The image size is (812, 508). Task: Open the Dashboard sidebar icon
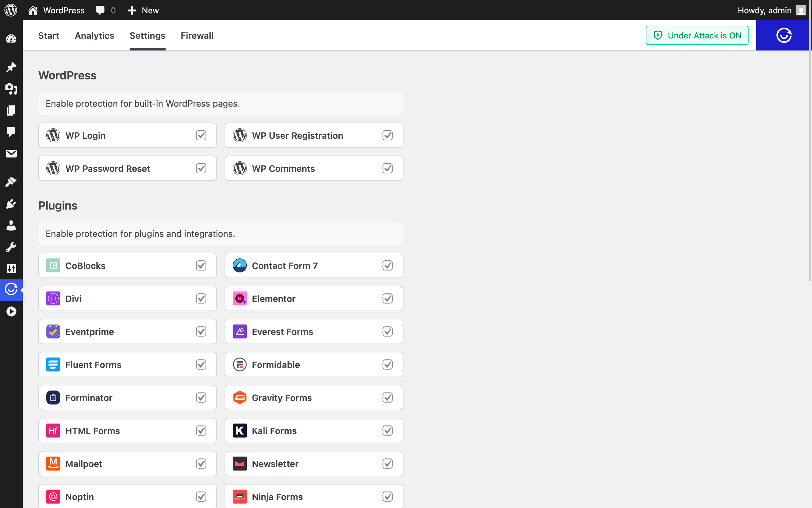11,39
